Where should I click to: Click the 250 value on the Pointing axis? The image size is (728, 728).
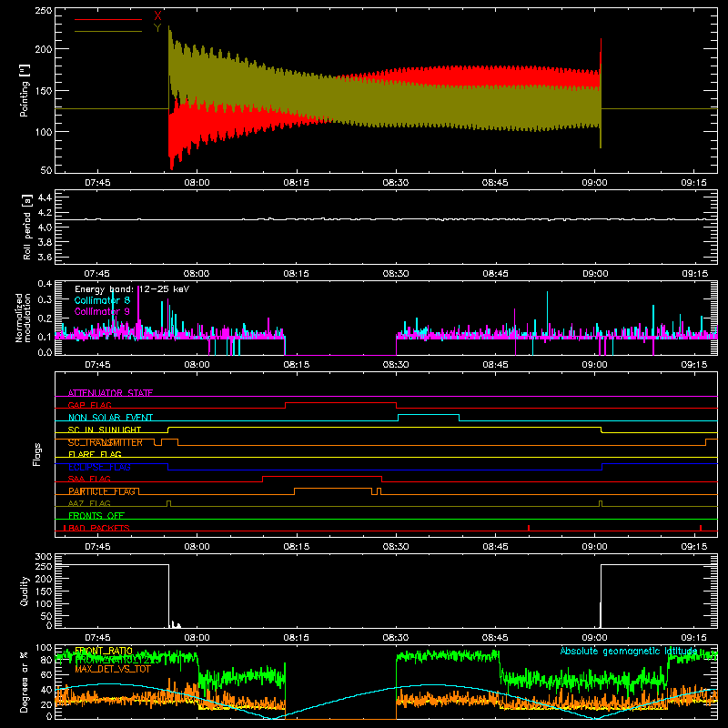(44, 11)
